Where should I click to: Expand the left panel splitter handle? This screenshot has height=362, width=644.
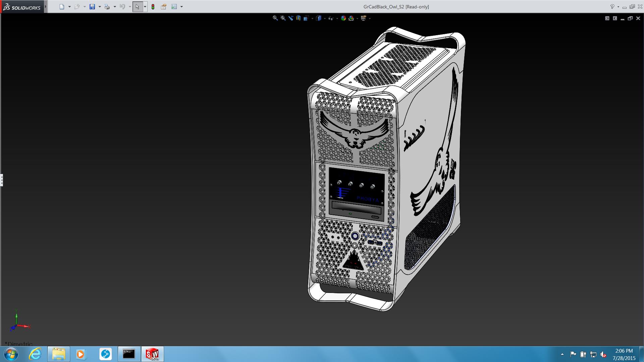click(x=2, y=180)
